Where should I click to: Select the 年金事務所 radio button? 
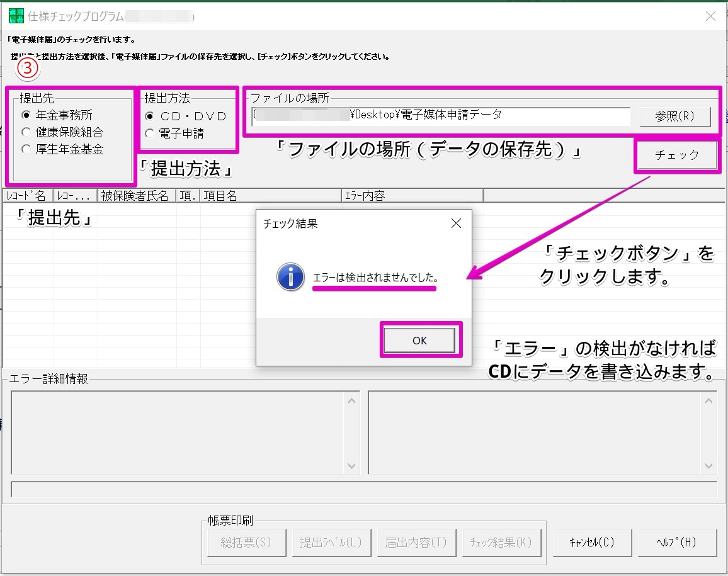pyautogui.click(x=26, y=115)
